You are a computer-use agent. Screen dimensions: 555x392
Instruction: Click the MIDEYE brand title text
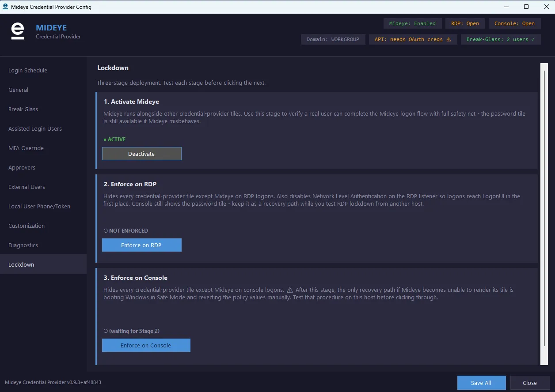(51, 27)
